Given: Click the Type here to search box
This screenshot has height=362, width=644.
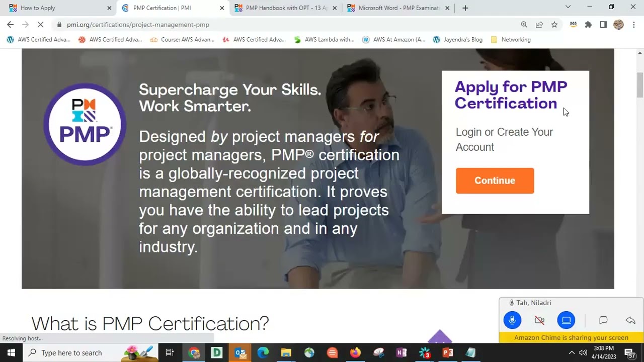Looking at the screenshot, I should [x=91, y=352].
